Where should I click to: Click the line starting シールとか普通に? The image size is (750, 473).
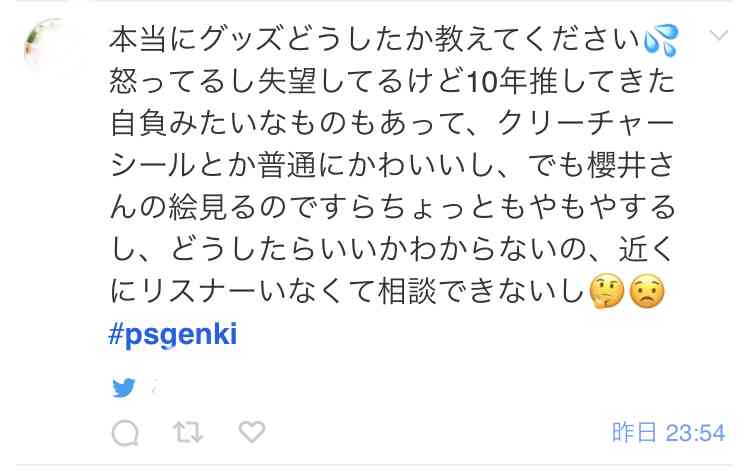click(x=392, y=165)
